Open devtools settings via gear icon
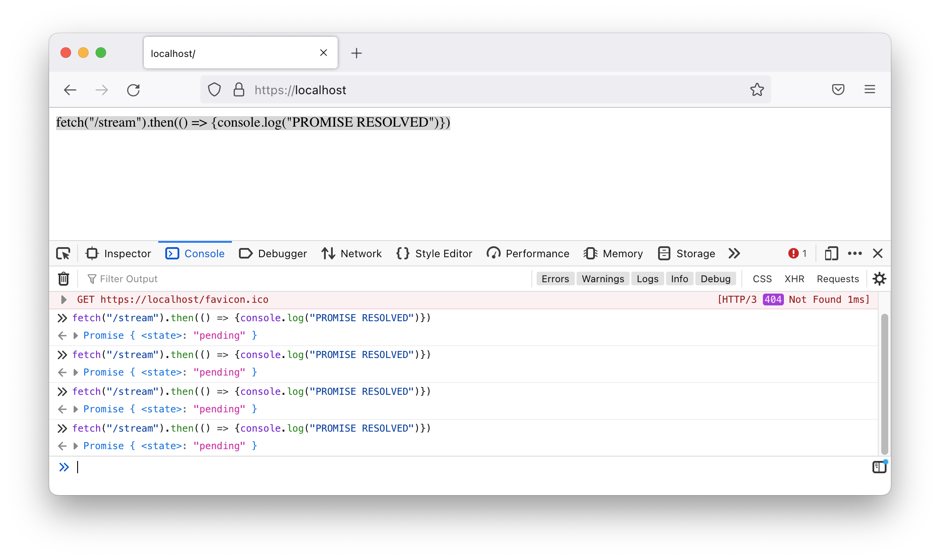Screen dimensions: 940x560 coord(879,278)
